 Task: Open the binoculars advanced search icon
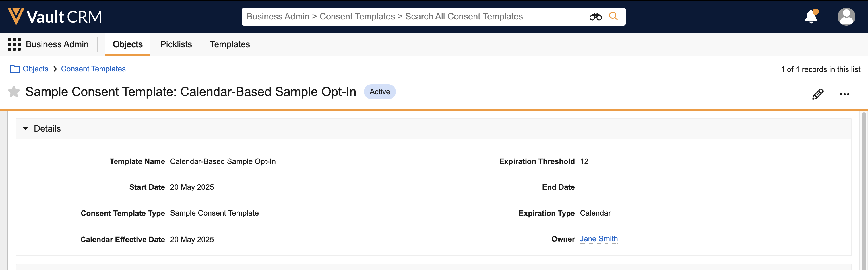pos(595,17)
